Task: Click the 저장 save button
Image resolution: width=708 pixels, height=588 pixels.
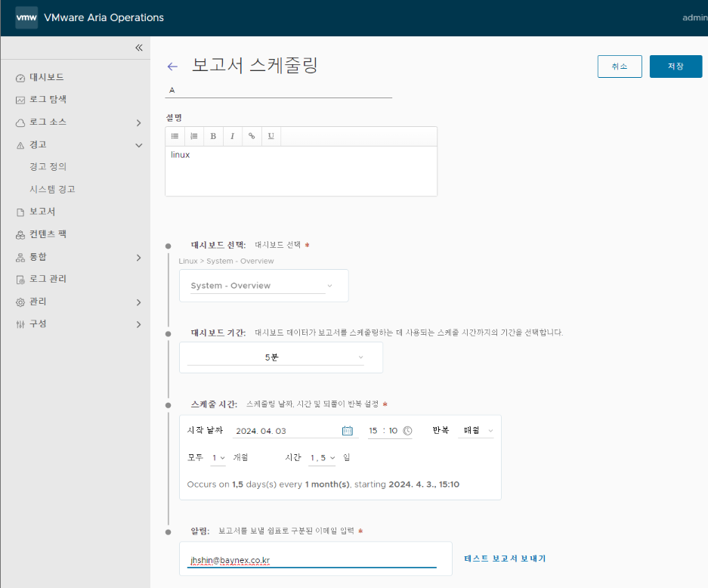Action: (676, 67)
